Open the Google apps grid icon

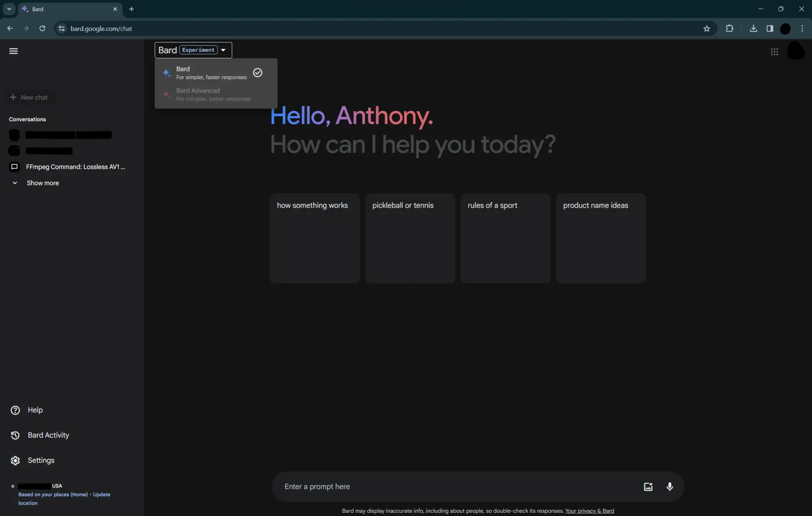pyautogui.click(x=774, y=52)
